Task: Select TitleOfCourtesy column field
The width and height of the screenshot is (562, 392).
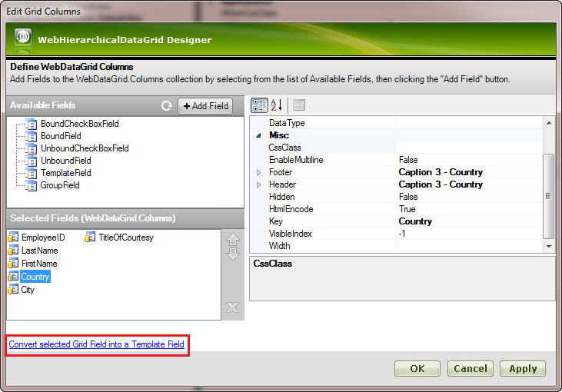Action: pos(125,238)
